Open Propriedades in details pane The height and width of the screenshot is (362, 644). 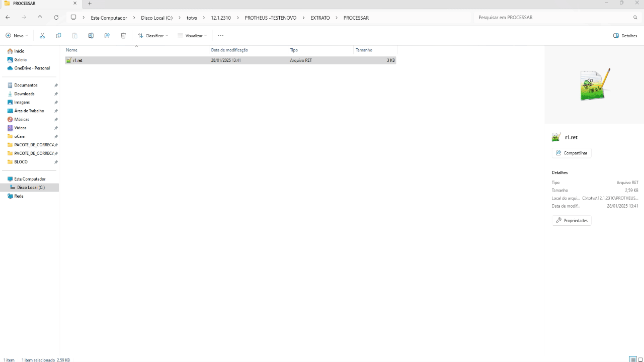pos(572,220)
